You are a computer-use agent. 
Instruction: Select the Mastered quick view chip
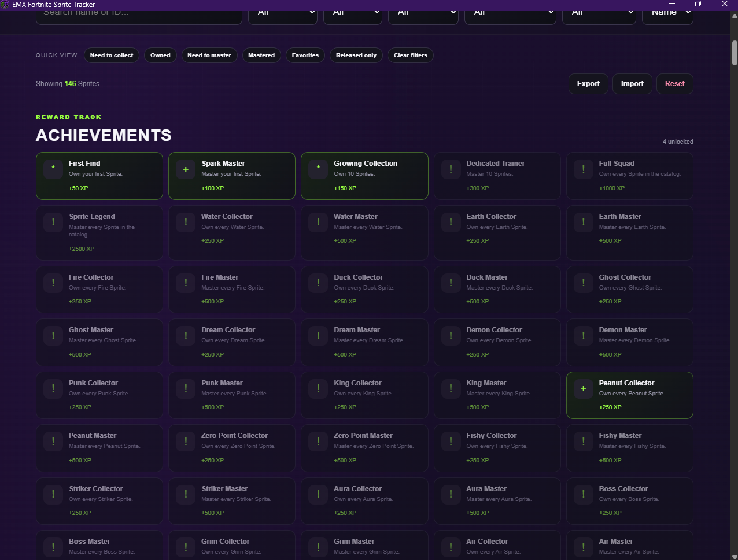coord(261,55)
